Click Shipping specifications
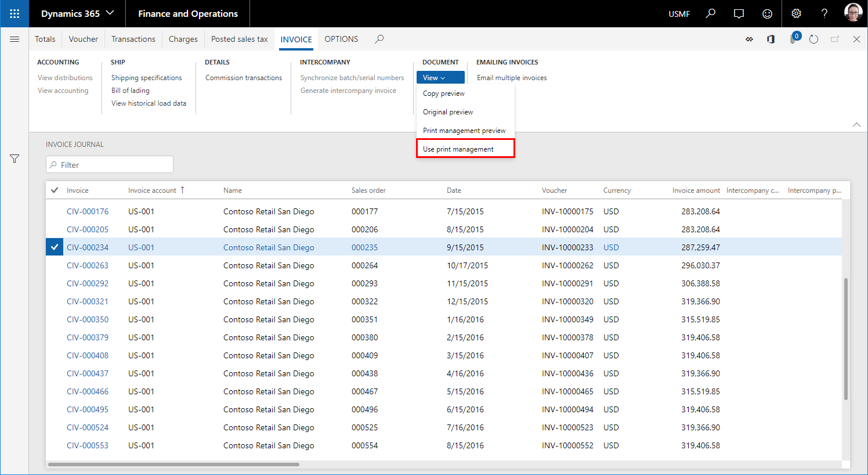Screen dimensions: 868x475 146,78
